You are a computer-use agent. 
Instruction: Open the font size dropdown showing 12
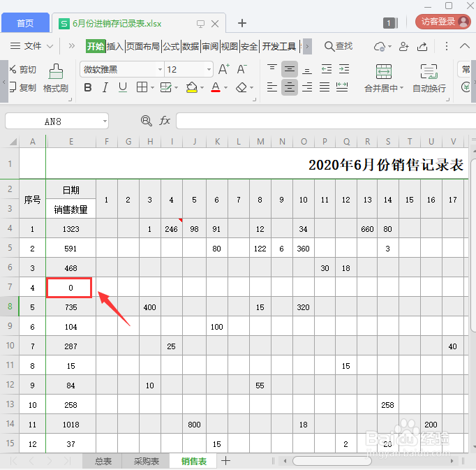(209, 70)
